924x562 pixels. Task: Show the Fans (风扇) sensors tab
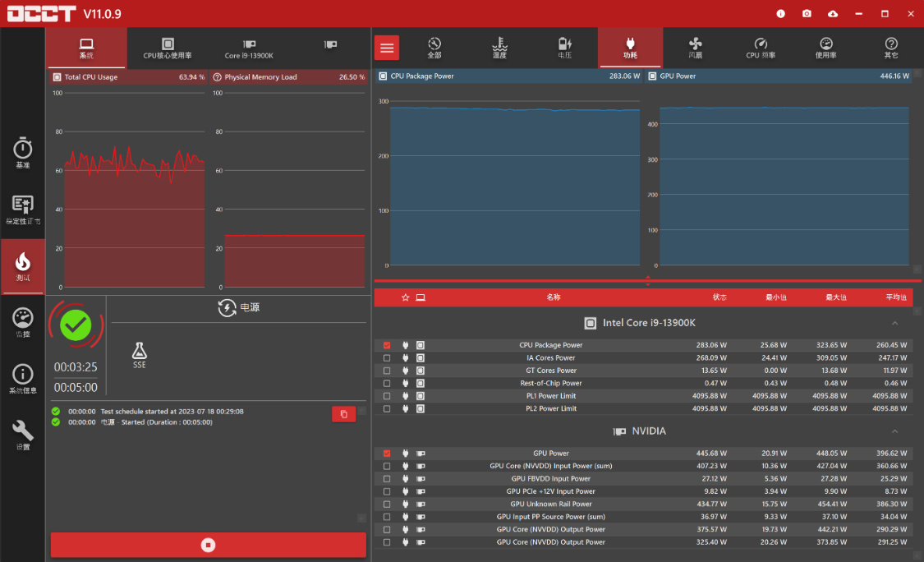click(696, 48)
